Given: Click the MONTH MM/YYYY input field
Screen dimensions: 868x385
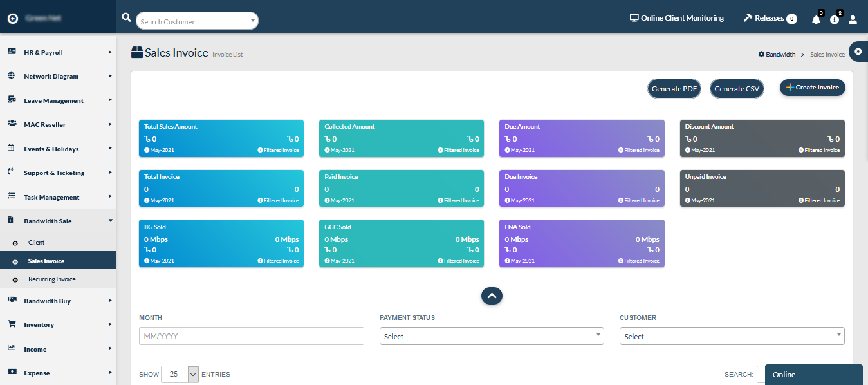Looking at the screenshot, I should pyautogui.click(x=251, y=335).
